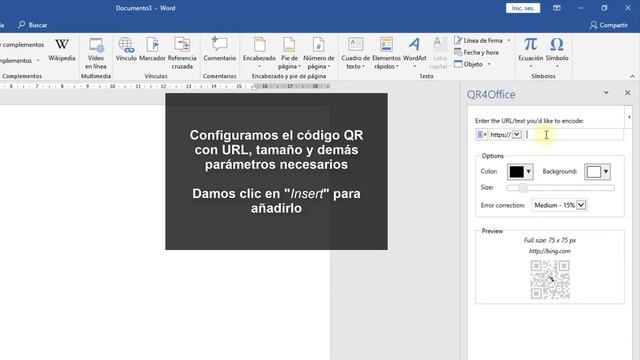
Task: Insert a Referencia cruzada
Action: (182, 53)
